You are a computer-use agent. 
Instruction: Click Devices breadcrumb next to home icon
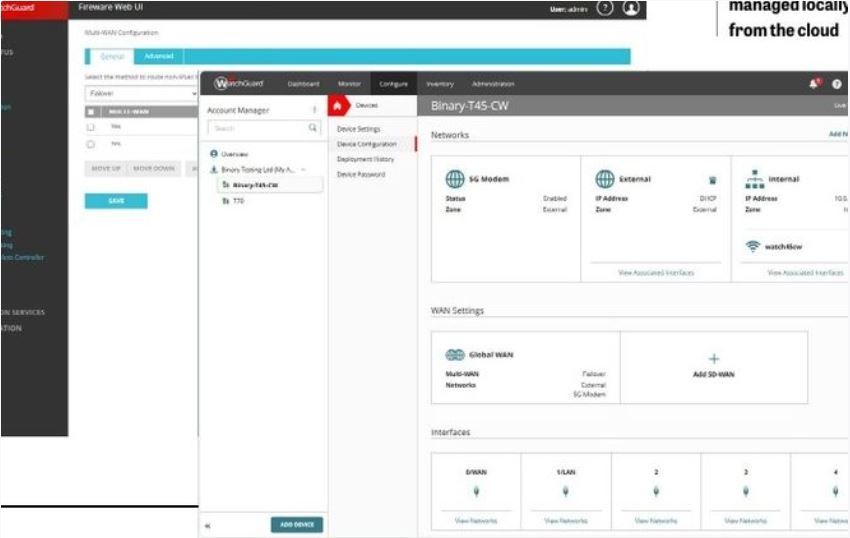pyautogui.click(x=367, y=105)
